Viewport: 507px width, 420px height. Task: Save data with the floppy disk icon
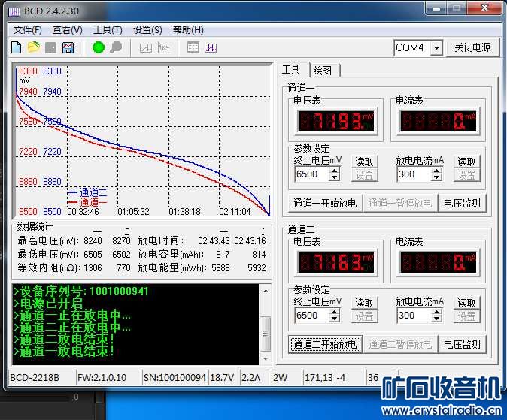[x=68, y=47]
